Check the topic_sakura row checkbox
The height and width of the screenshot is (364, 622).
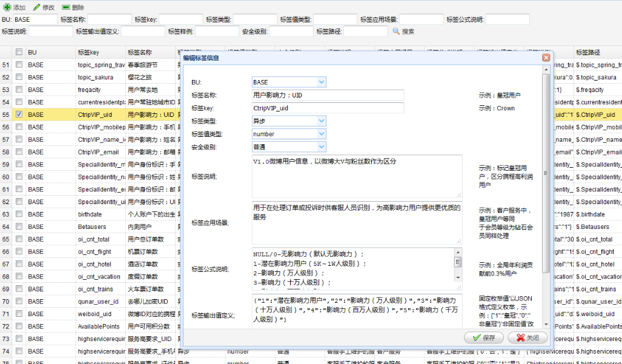(x=19, y=77)
